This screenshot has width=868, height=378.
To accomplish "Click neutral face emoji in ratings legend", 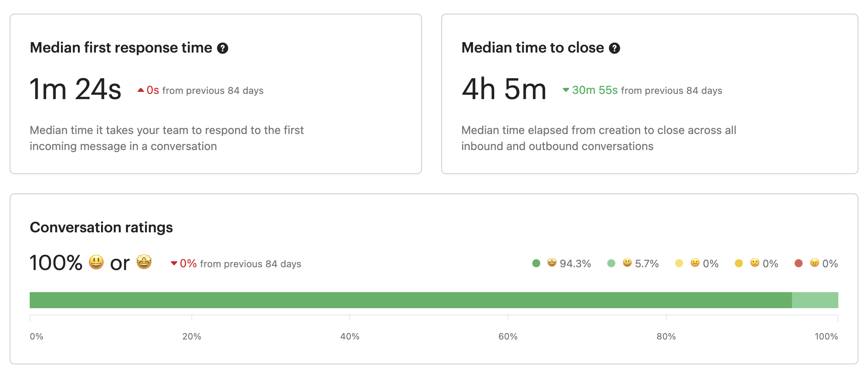I will 695,262.
